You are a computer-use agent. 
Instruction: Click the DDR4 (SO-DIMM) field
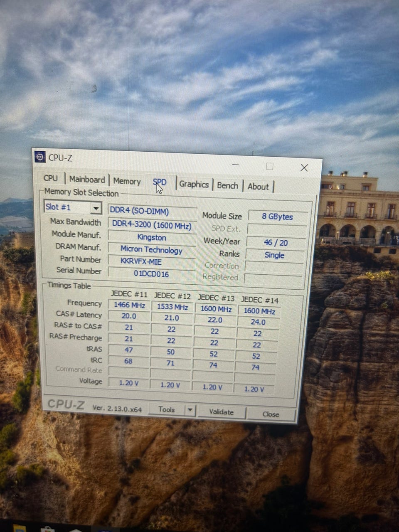pyautogui.click(x=152, y=211)
